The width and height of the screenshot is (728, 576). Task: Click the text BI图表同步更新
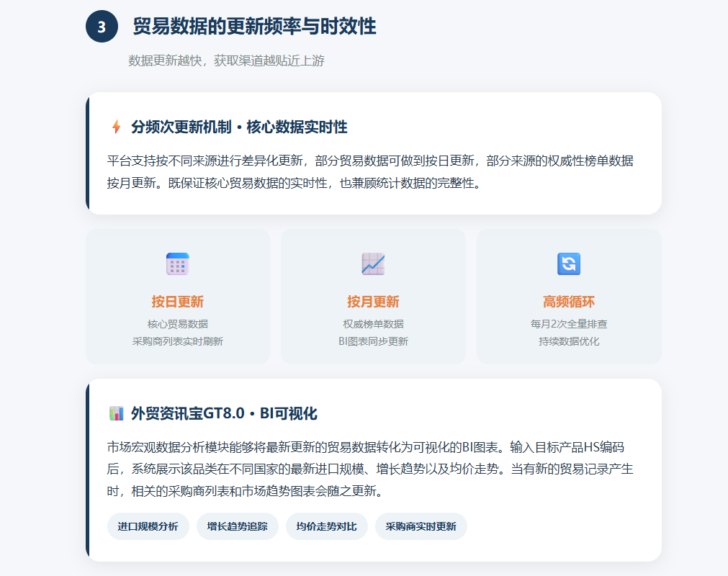pyautogui.click(x=373, y=341)
